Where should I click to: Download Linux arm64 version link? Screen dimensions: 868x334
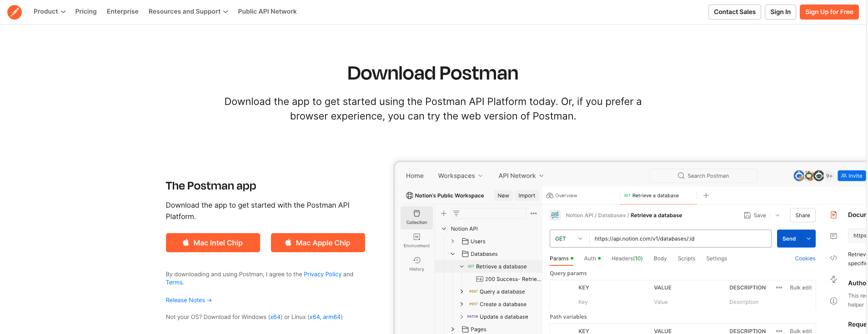coord(332,317)
